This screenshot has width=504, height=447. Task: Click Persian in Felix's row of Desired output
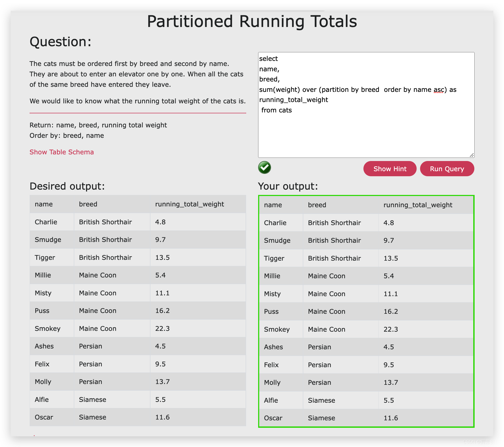click(91, 364)
